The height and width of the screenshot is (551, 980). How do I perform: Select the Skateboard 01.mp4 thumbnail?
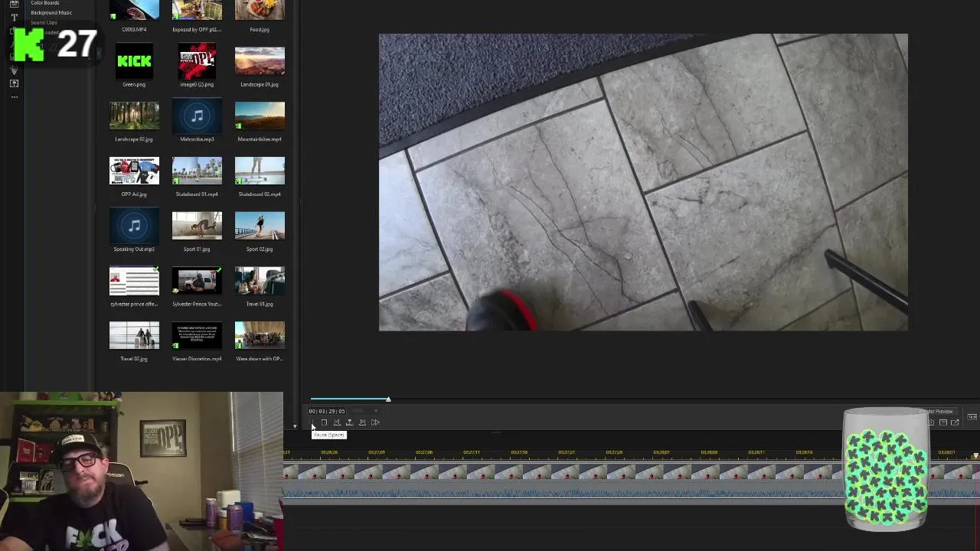click(x=197, y=171)
